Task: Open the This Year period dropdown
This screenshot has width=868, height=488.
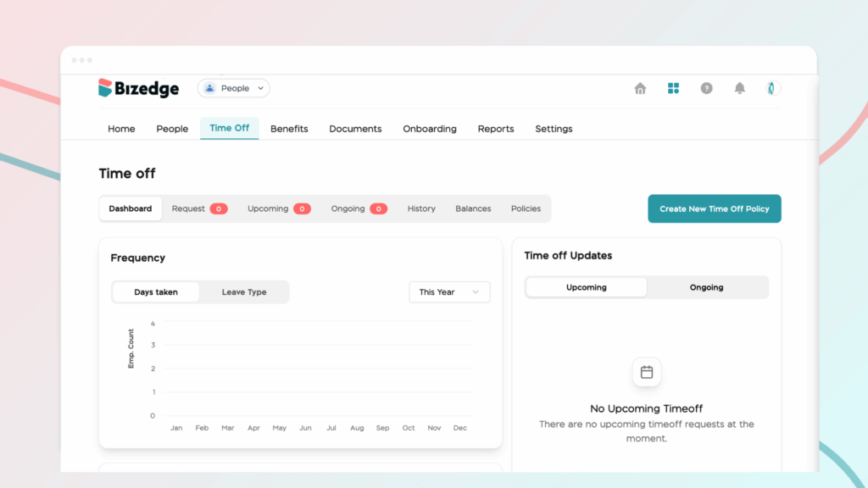Action: [x=449, y=292]
